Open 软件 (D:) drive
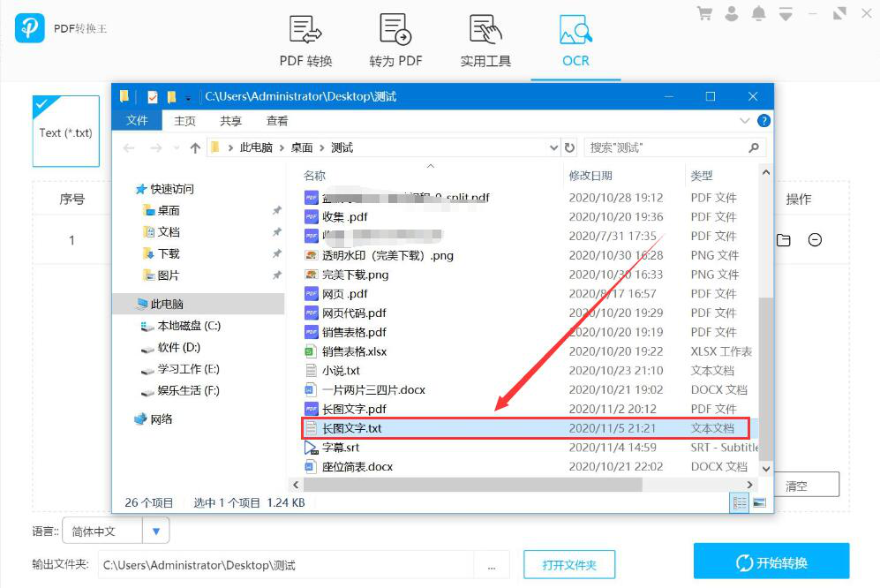The image size is (880, 588). [x=170, y=347]
